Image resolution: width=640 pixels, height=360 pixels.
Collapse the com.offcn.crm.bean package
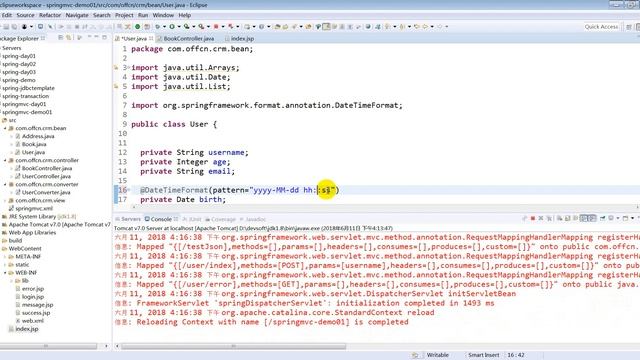coord(5,128)
